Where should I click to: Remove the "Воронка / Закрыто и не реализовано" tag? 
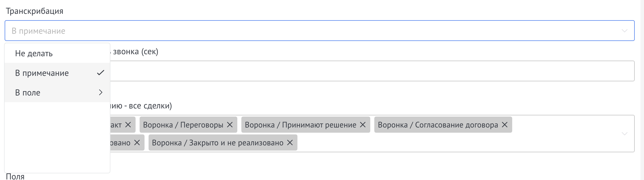coord(289,142)
